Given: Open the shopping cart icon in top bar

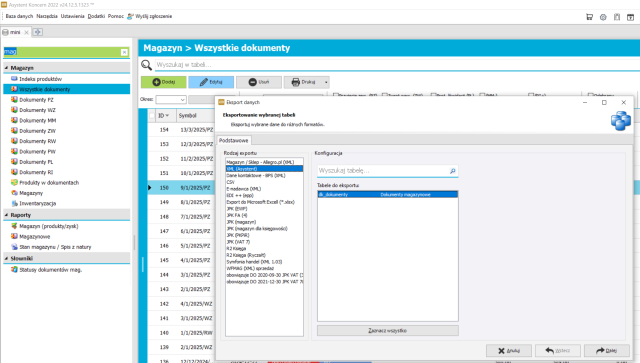Looking at the screenshot, I should (589, 17).
